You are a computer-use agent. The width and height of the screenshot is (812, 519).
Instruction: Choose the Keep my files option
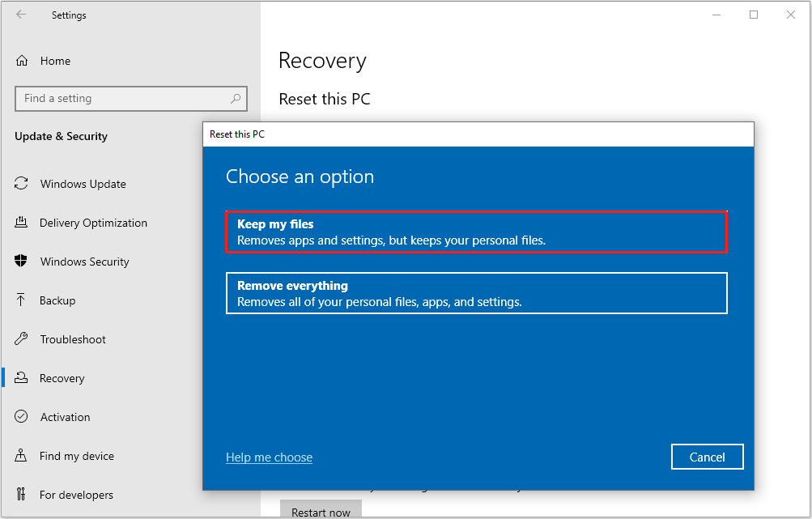476,232
